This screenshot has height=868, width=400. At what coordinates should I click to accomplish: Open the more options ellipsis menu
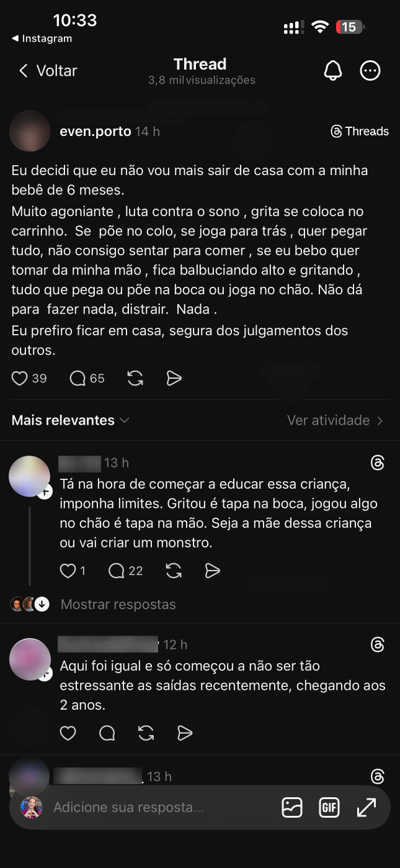click(x=370, y=71)
